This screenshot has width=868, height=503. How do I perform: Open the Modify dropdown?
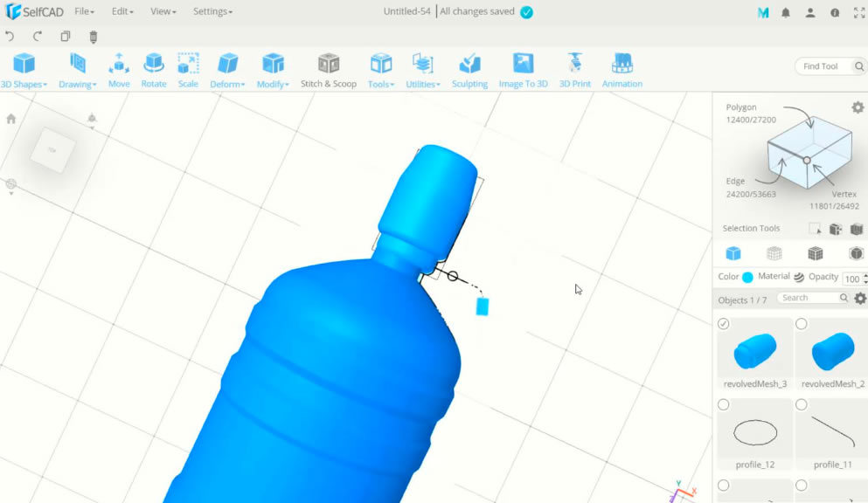[x=273, y=70]
